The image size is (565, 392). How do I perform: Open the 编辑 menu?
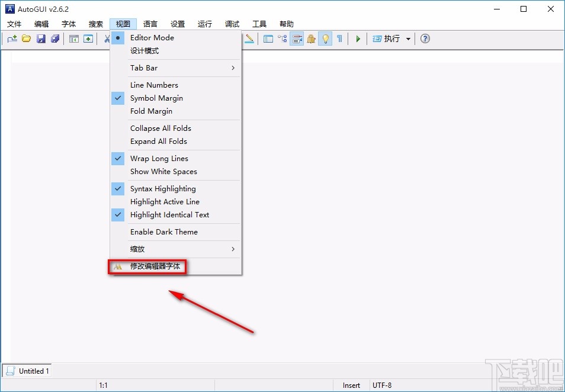[41, 24]
